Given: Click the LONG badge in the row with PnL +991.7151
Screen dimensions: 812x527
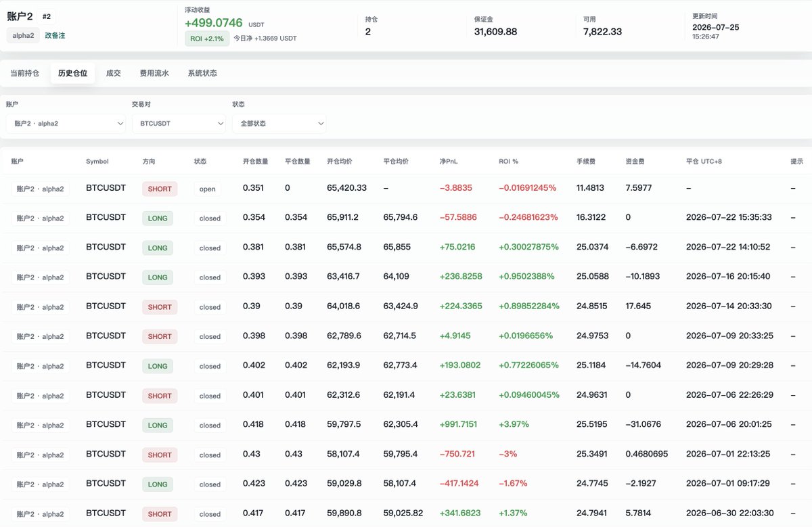Looking at the screenshot, I should click(158, 426).
